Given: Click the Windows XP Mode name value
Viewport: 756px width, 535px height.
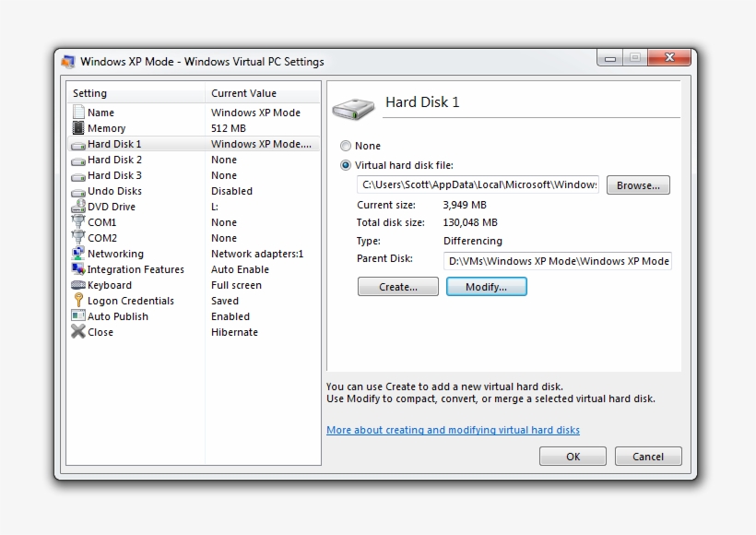Looking at the screenshot, I should [x=255, y=113].
